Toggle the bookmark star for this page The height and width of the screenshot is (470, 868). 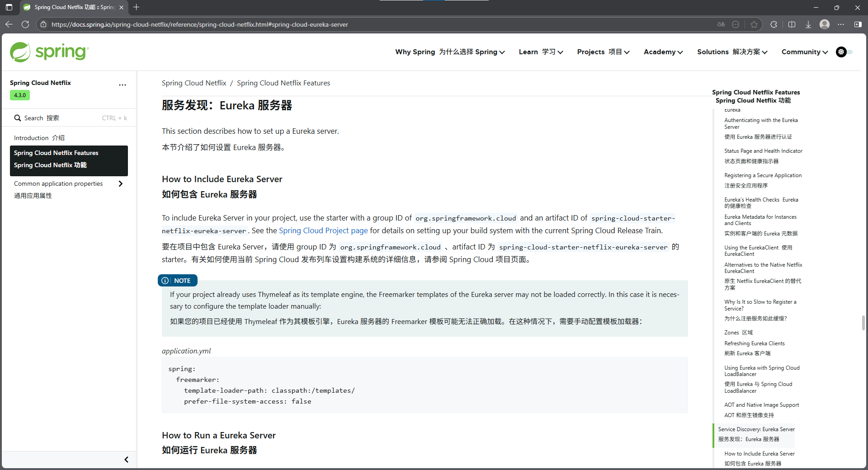point(754,24)
